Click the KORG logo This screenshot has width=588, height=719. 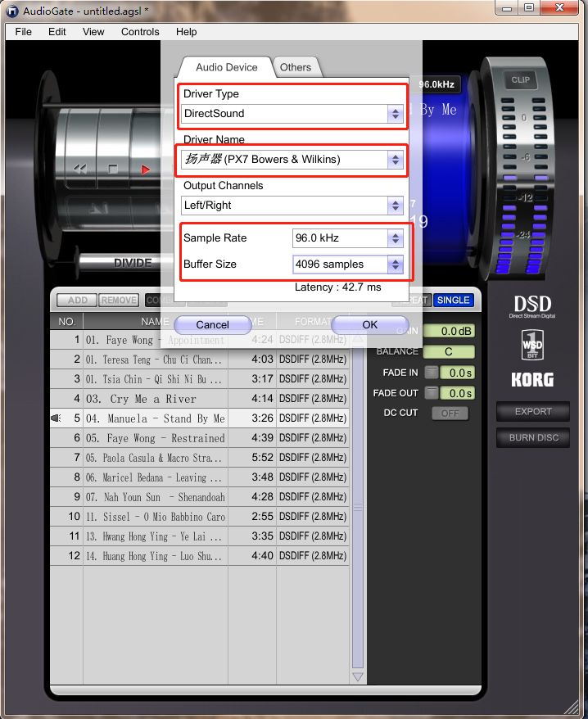point(532,380)
